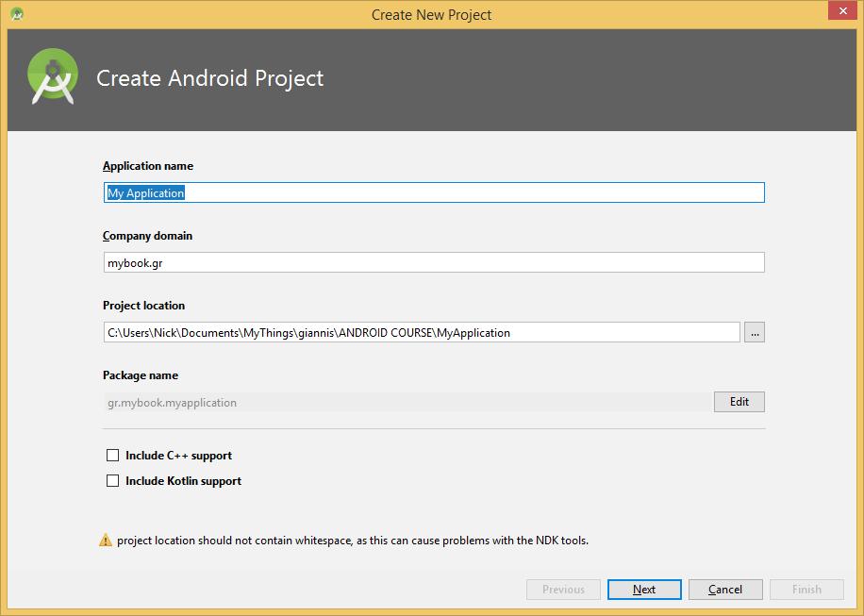Click the Project location path field
The width and height of the screenshot is (864, 616).
click(422, 332)
